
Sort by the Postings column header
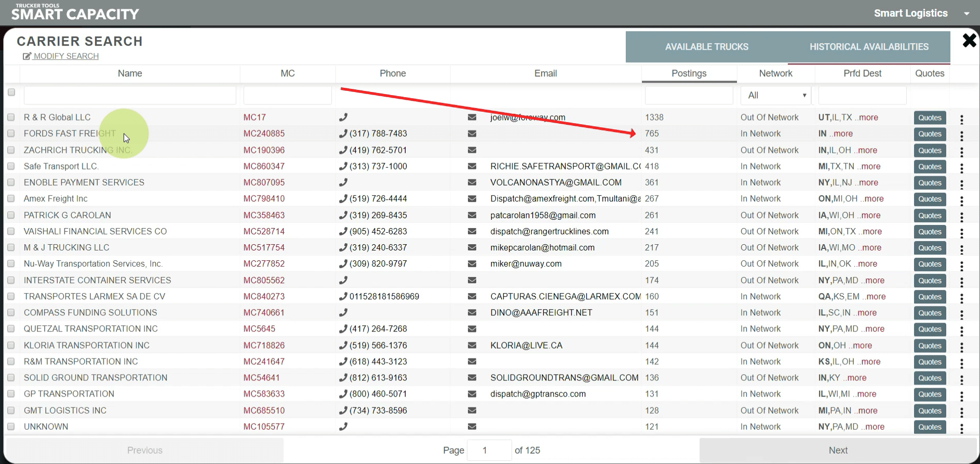[x=689, y=73]
